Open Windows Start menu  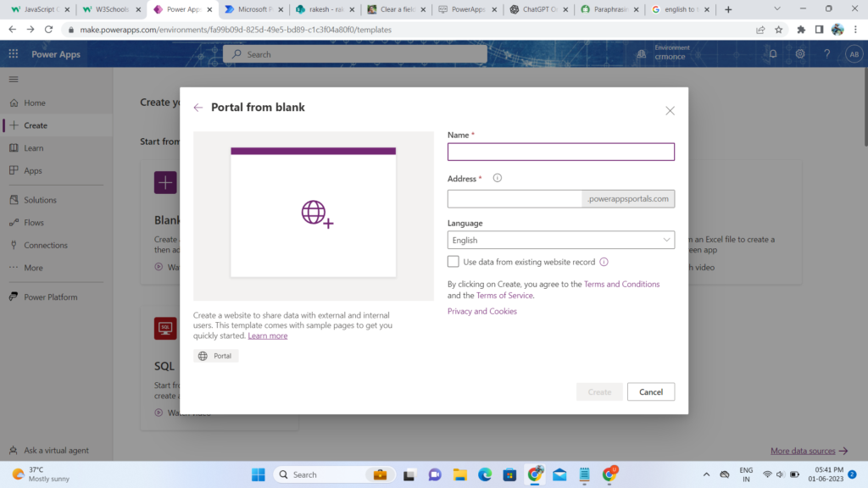click(258, 474)
